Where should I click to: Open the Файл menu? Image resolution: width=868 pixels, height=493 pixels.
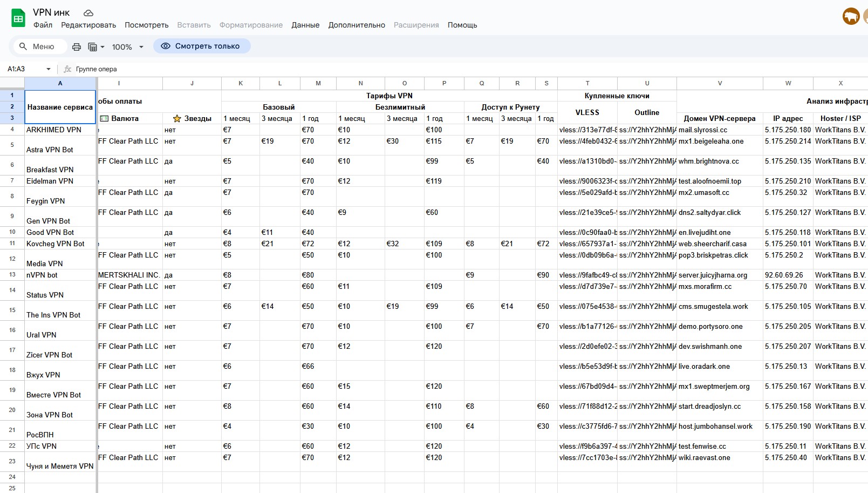(x=43, y=25)
